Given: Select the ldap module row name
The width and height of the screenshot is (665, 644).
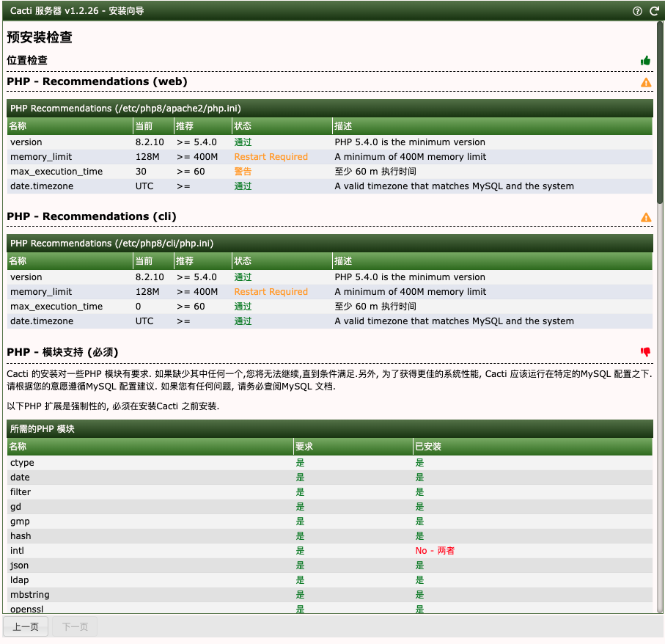Looking at the screenshot, I should pyautogui.click(x=20, y=580).
